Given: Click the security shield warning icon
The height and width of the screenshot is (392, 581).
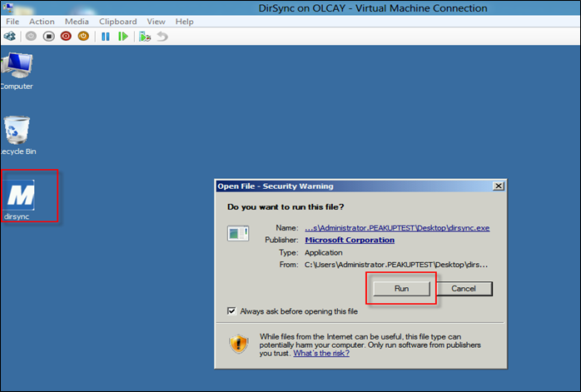Looking at the screenshot, I should click(x=238, y=344).
